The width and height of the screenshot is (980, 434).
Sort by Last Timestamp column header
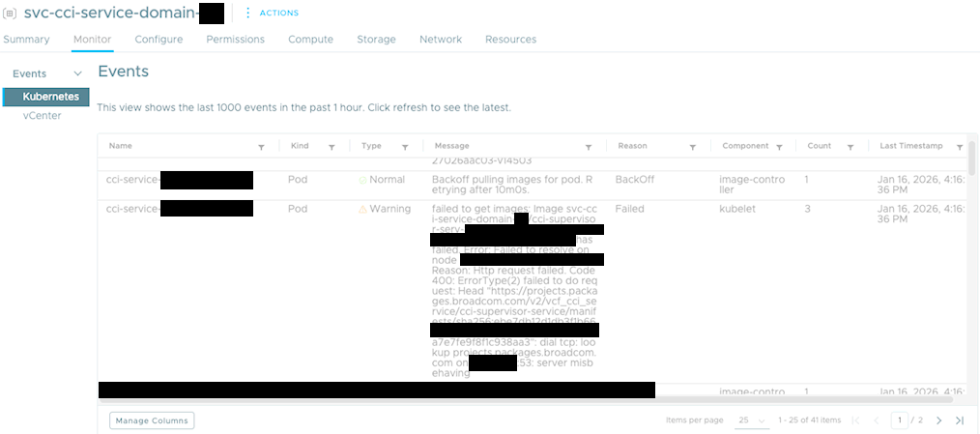911,146
